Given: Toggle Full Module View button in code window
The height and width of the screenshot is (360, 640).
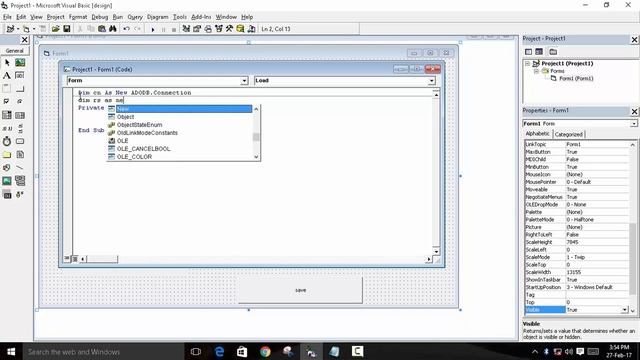Looking at the screenshot, I should 75,259.
